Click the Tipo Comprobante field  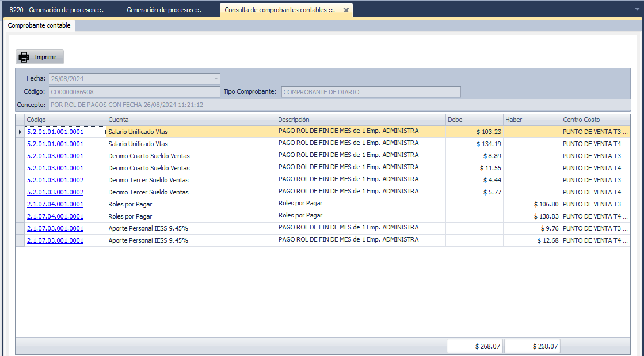(x=371, y=92)
